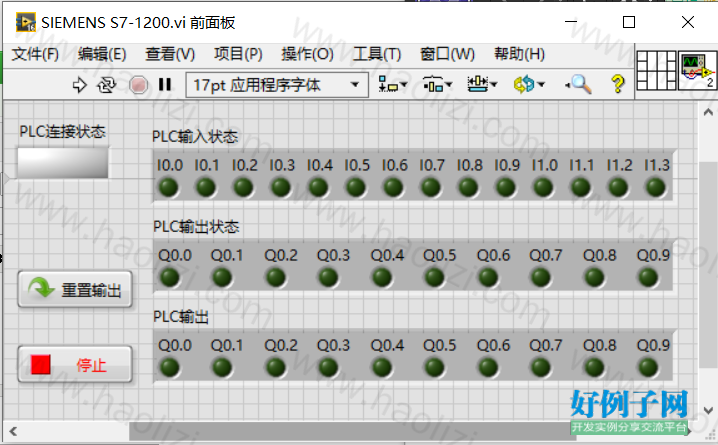Image resolution: width=718 pixels, height=445 pixels.
Task: Click the vertical scrollbar down arrow
Action: 708,410
